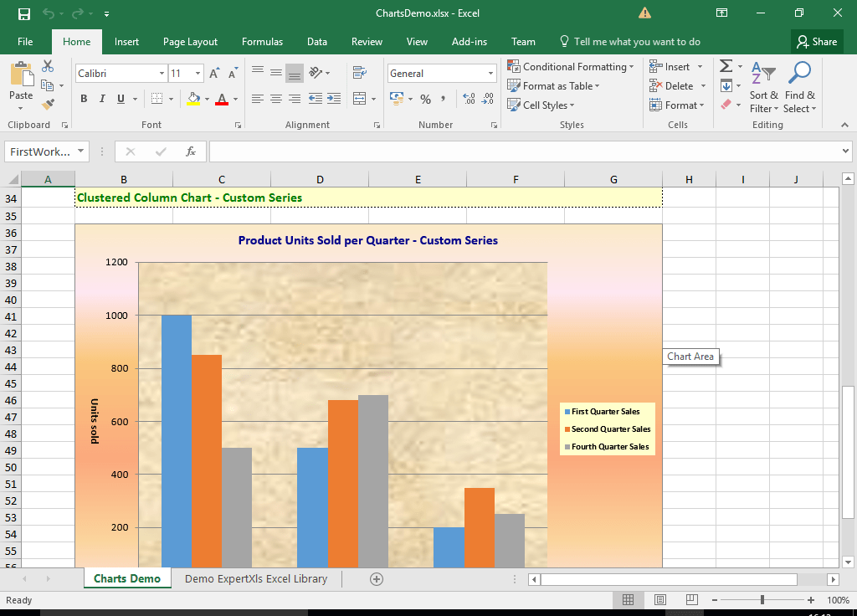Viewport: 857px width, 616px height.
Task: Open Find & Select tools
Action: (x=799, y=88)
